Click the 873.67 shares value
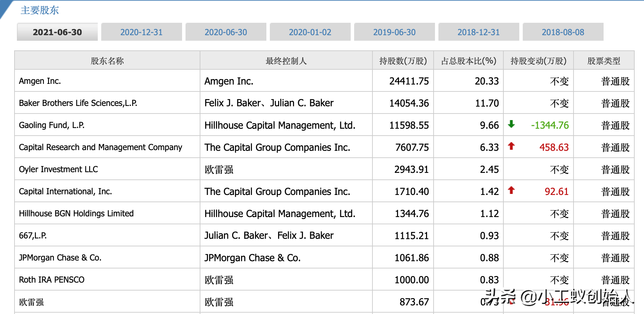This screenshot has width=644, height=314. point(414,302)
